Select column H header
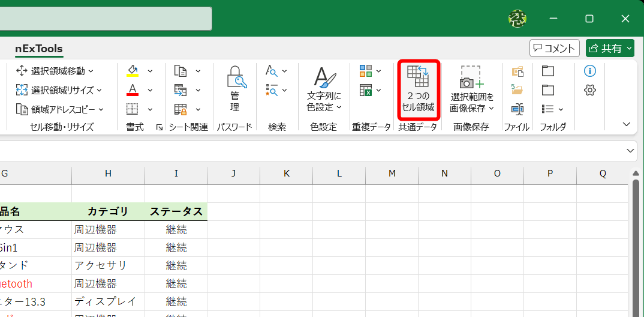 (108, 174)
